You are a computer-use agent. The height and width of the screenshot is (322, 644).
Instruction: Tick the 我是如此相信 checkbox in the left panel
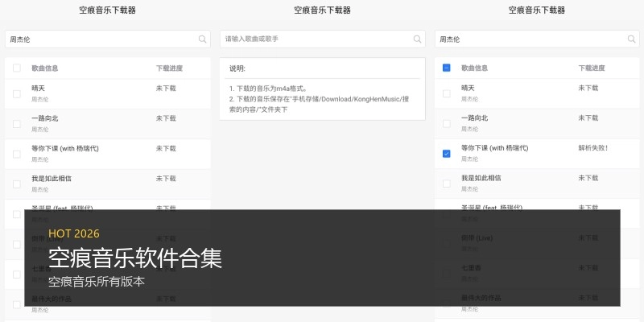click(16, 184)
